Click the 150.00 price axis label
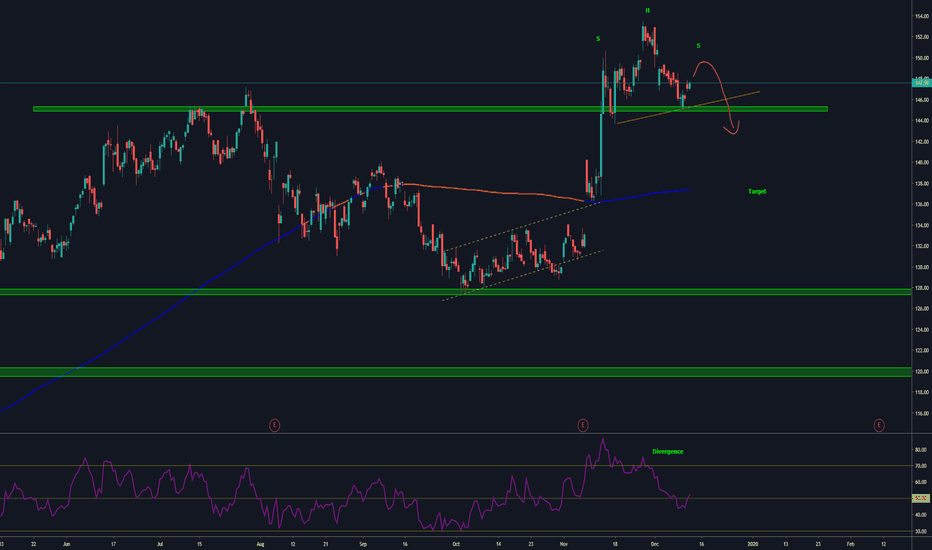The image size is (932, 550). (922, 58)
